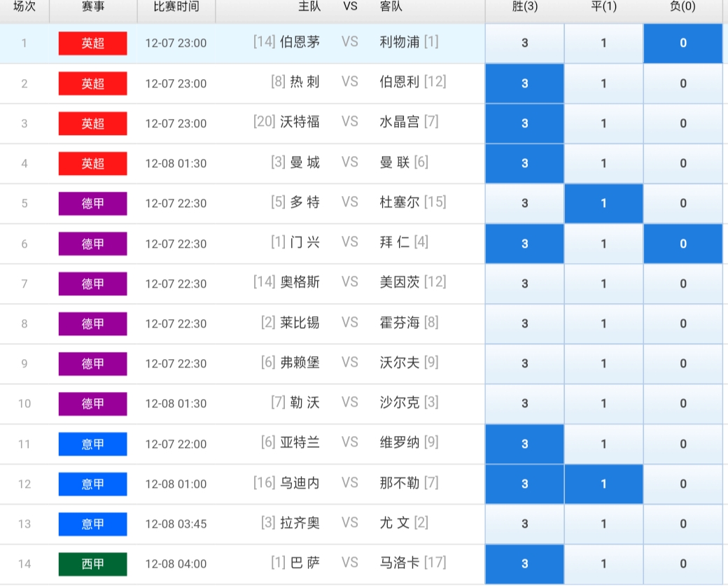
Task: Deselect win (3) for 曼城 vs 曼联
Action: (x=524, y=164)
